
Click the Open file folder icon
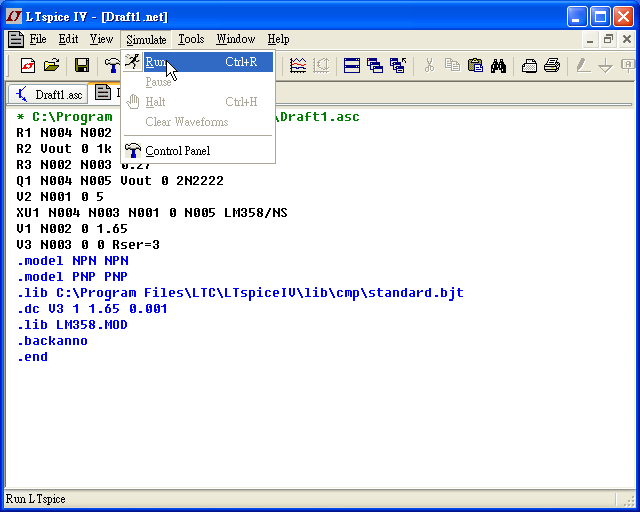[x=52, y=65]
